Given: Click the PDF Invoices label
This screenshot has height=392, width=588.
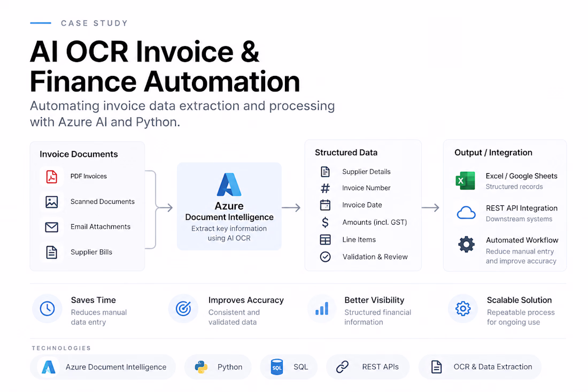Looking at the screenshot, I should [89, 176].
